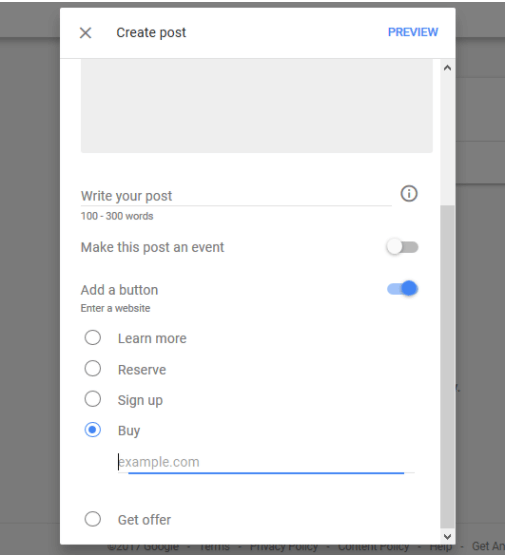Click the Write your post field
Screen dimensions: 506x557
click(236, 196)
